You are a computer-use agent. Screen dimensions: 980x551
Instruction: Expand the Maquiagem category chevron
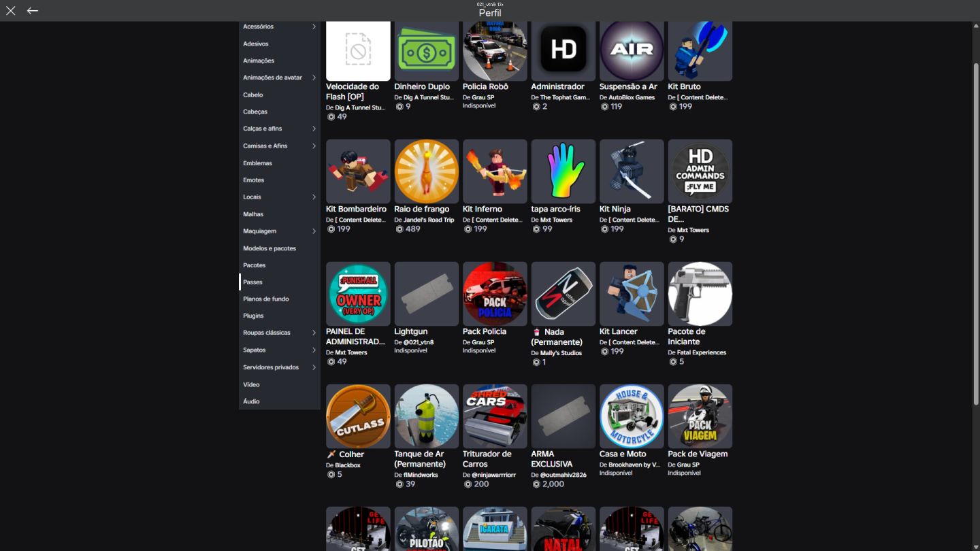(x=314, y=231)
